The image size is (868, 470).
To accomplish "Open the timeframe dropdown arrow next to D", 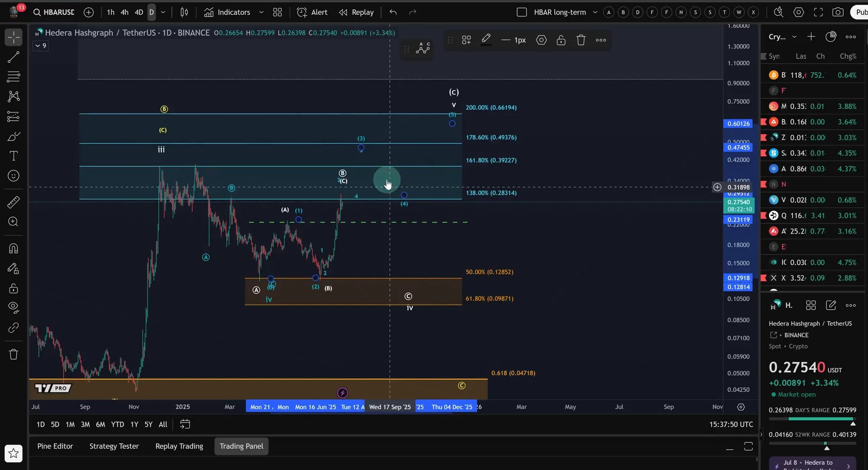I will coord(163,12).
